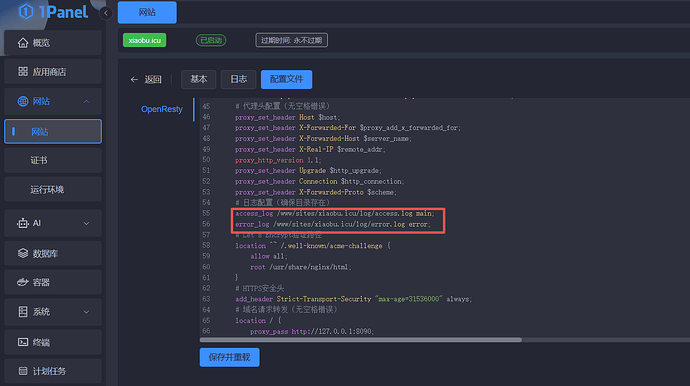Collapse the sidebar with arrow button
The image size is (690, 386).
[106, 13]
